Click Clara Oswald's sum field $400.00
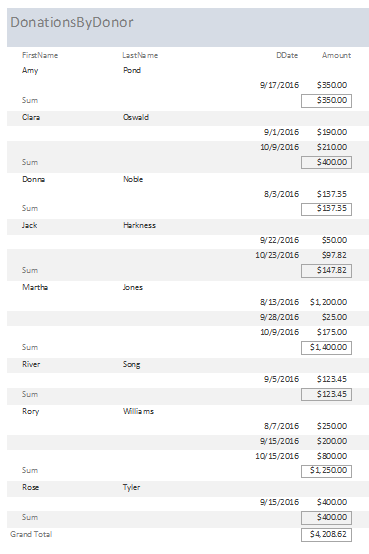Screen dimensions: 369x554 click(x=326, y=163)
